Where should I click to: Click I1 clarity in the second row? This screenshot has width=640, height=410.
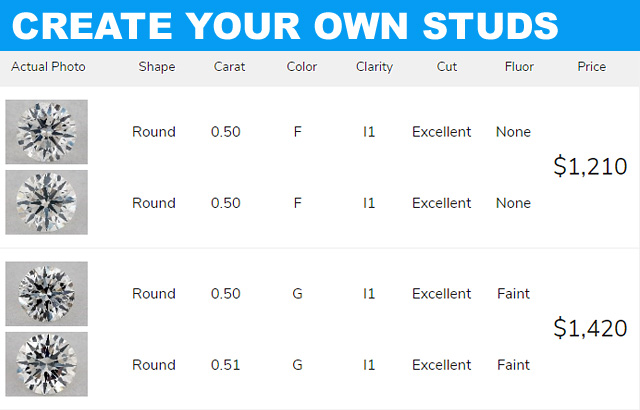click(x=369, y=203)
